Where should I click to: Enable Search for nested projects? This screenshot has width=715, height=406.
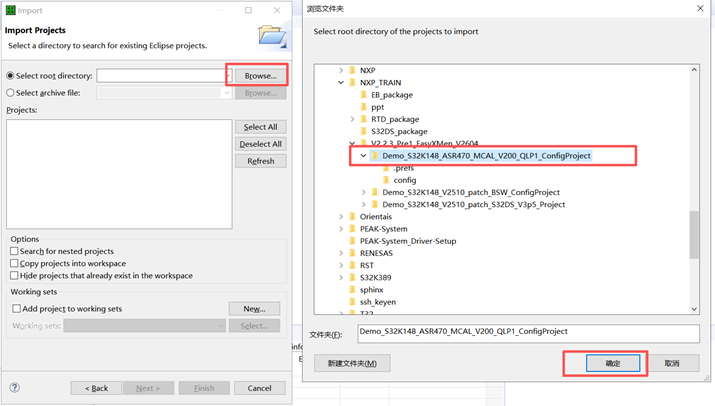[x=14, y=251]
